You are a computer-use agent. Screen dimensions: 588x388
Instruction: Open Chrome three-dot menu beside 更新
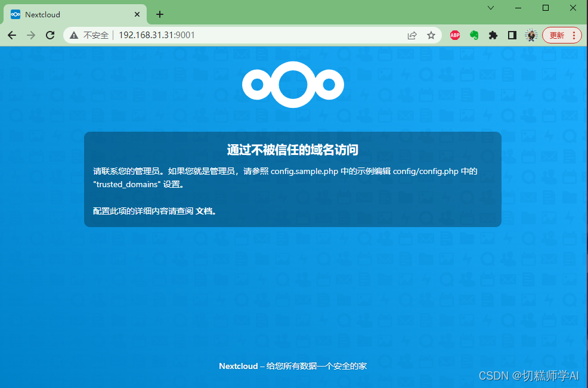(x=574, y=35)
